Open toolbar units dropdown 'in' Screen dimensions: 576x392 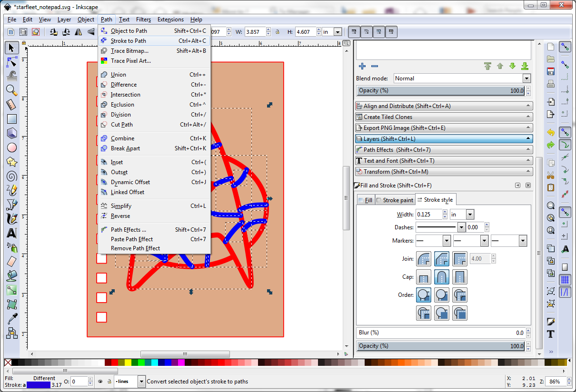point(332,32)
